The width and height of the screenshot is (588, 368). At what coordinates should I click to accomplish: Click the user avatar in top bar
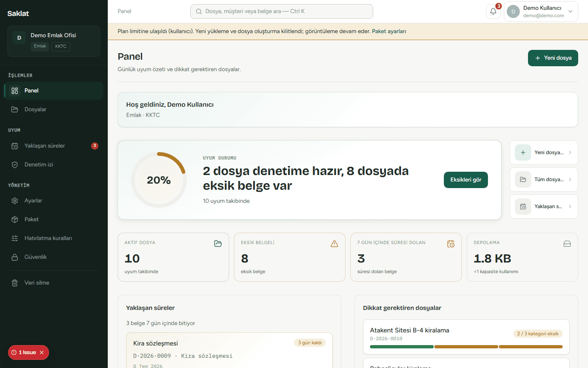pyautogui.click(x=513, y=11)
